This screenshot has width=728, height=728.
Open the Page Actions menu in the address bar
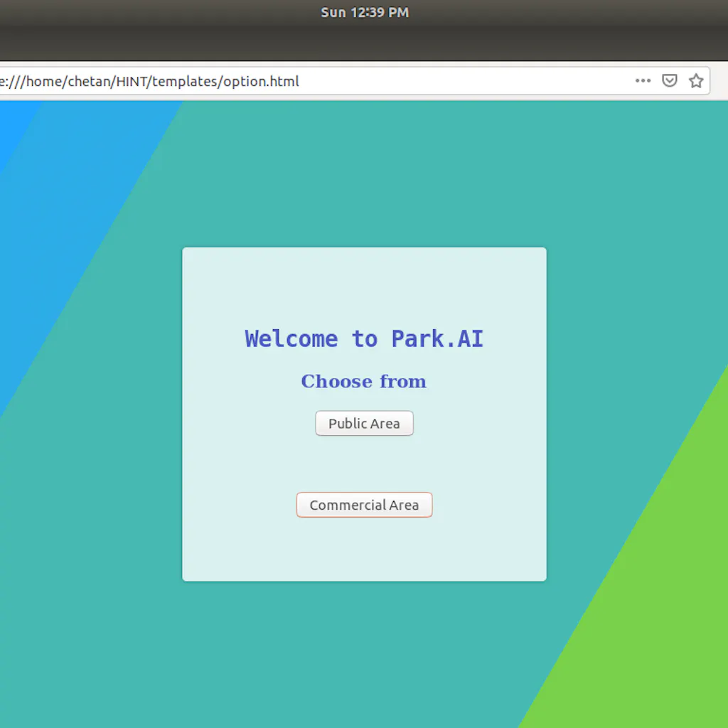coord(643,80)
